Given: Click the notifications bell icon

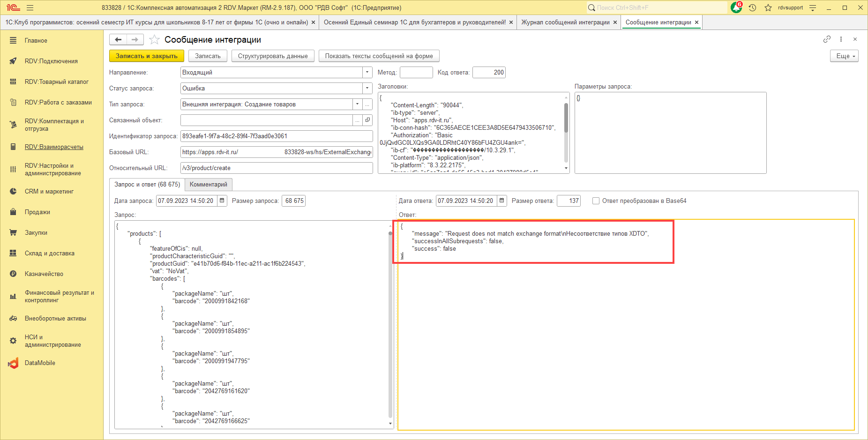Looking at the screenshot, I should (736, 8).
